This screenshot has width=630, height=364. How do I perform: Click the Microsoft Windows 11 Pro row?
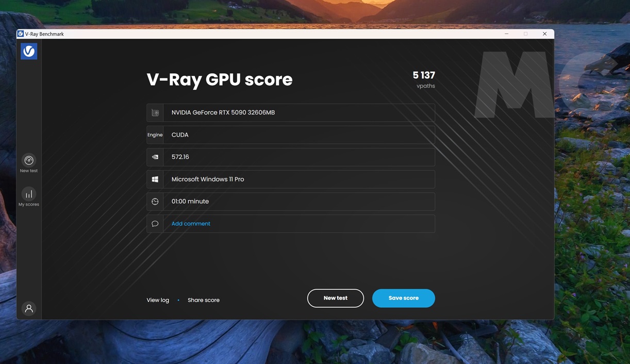click(299, 179)
